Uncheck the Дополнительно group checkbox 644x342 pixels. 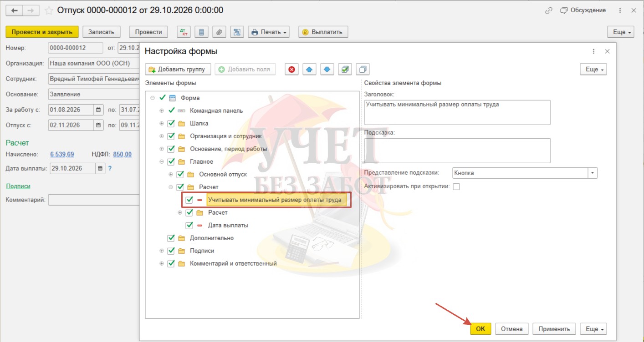point(171,238)
